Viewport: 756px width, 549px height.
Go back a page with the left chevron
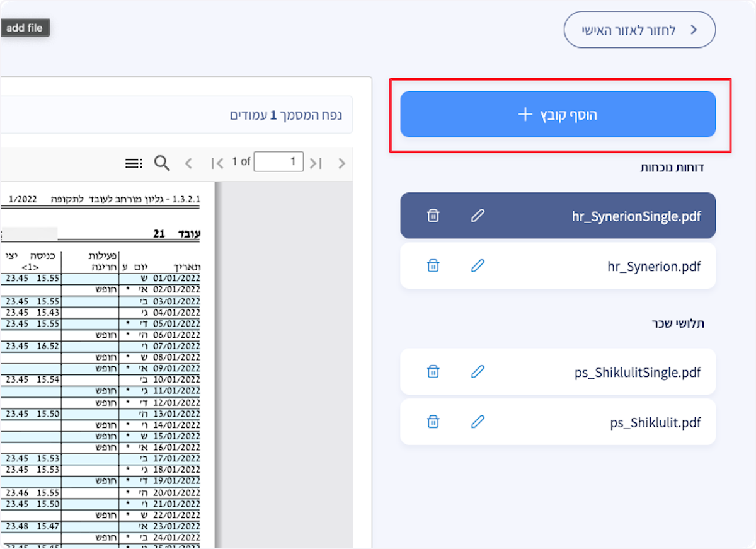188,163
